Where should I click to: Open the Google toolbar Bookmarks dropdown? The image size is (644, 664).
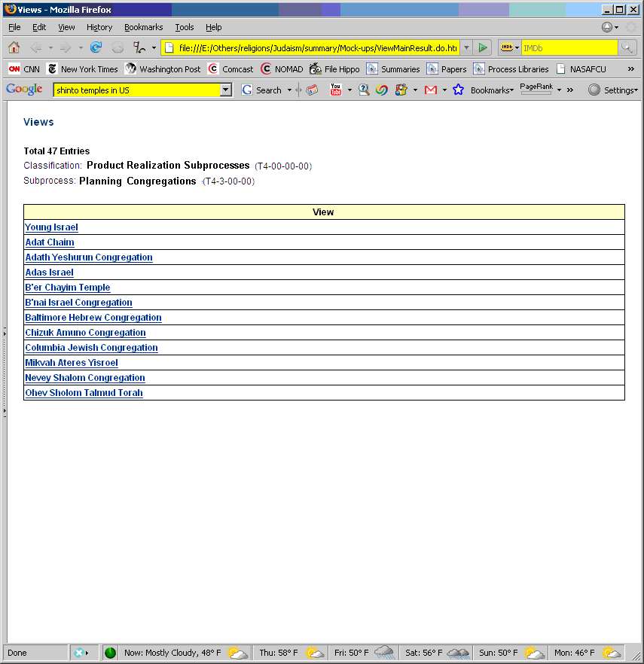tap(492, 90)
